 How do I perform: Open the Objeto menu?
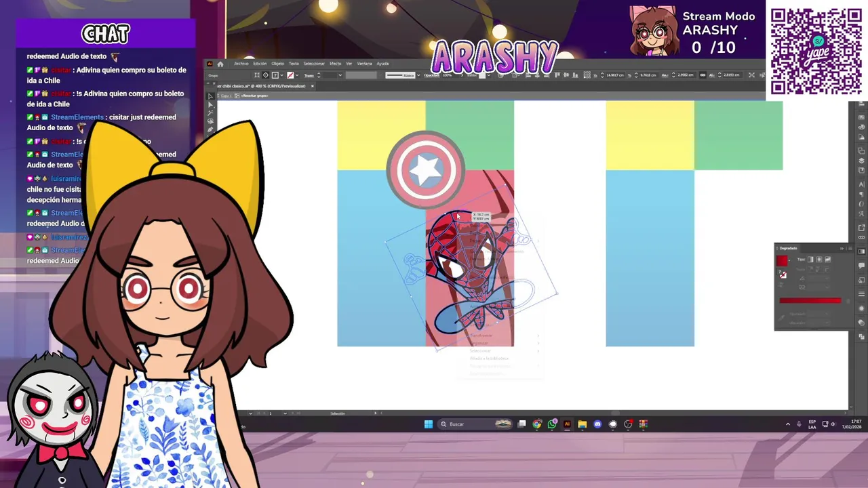(x=277, y=64)
